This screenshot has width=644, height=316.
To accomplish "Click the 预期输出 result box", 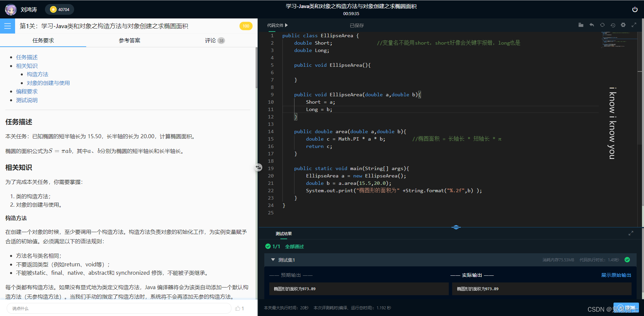I will pos(359,288).
